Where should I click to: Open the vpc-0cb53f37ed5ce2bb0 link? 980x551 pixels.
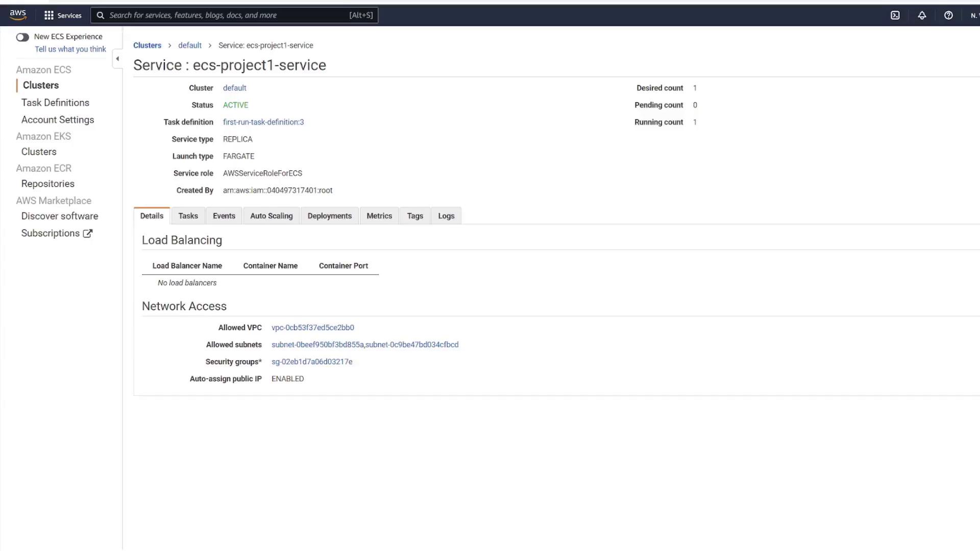point(313,328)
